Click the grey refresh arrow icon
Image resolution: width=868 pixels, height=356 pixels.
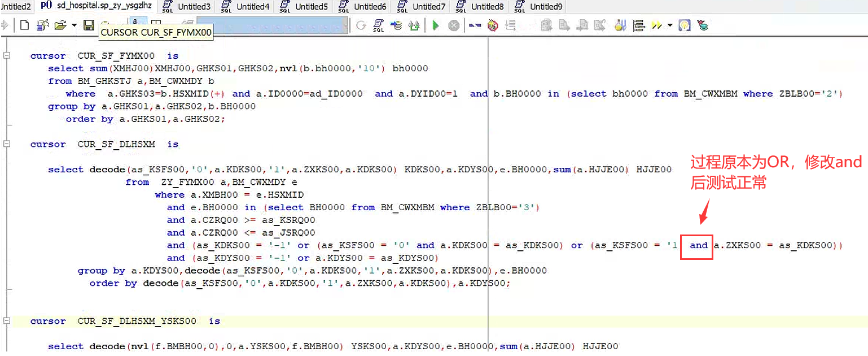(361, 25)
